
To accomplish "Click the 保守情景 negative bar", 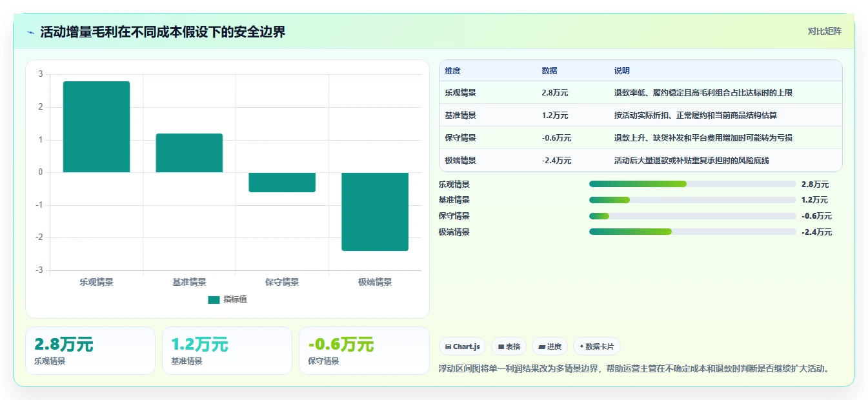I will (282, 182).
